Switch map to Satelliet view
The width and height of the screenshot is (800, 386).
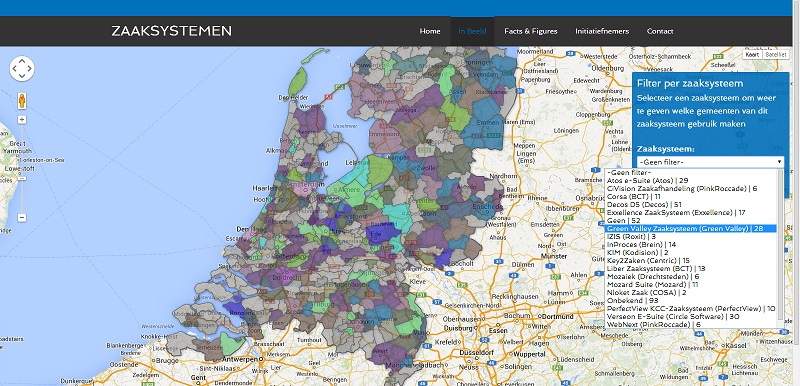[x=776, y=55]
